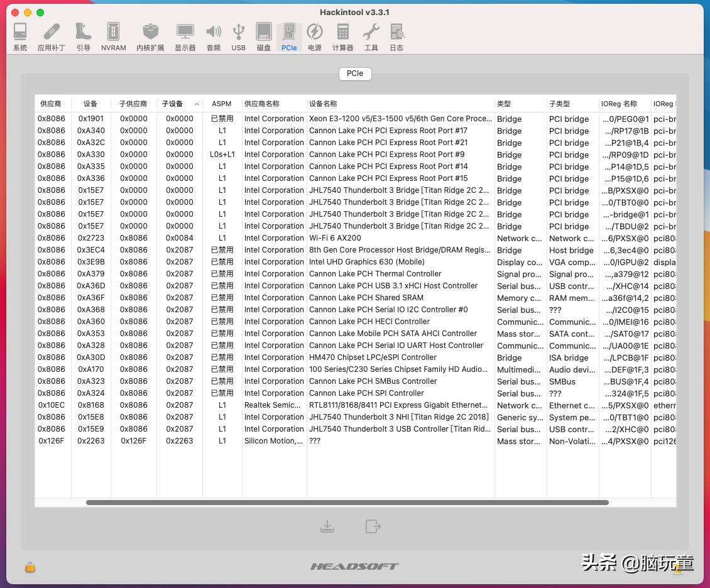Open the 计算器 calculator section

[x=342, y=36]
